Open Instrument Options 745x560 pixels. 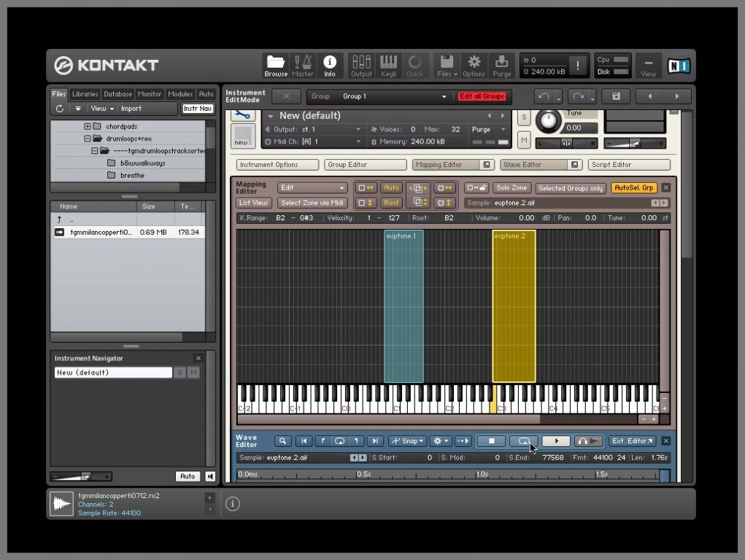click(277, 165)
